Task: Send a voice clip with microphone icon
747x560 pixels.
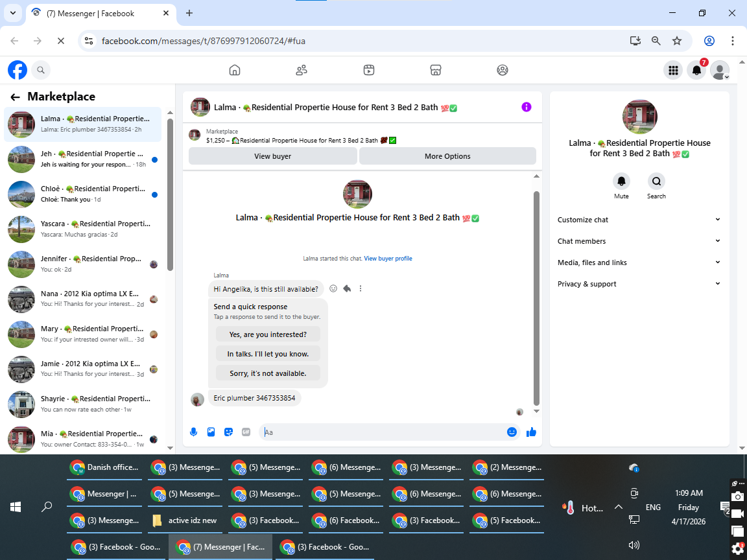Action: (x=193, y=432)
